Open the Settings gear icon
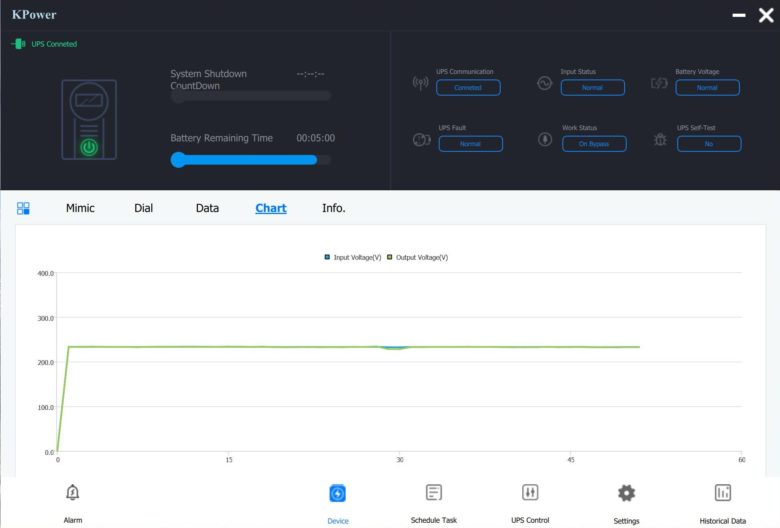 coord(626,493)
